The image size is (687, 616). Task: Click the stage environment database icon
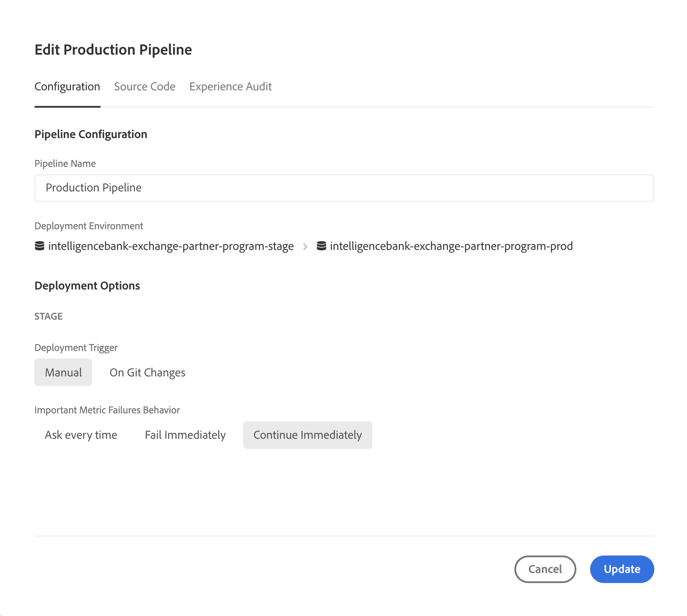(x=40, y=246)
